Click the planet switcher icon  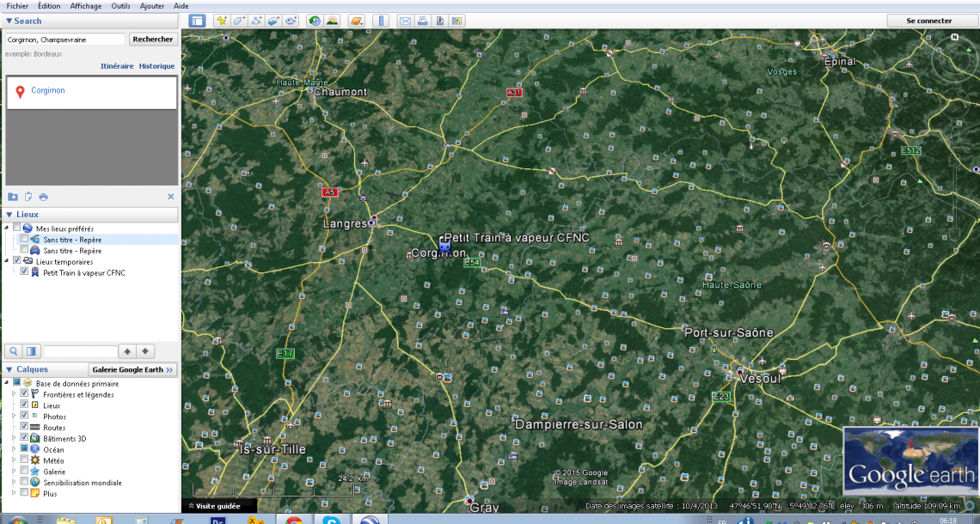(x=357, y=21)
